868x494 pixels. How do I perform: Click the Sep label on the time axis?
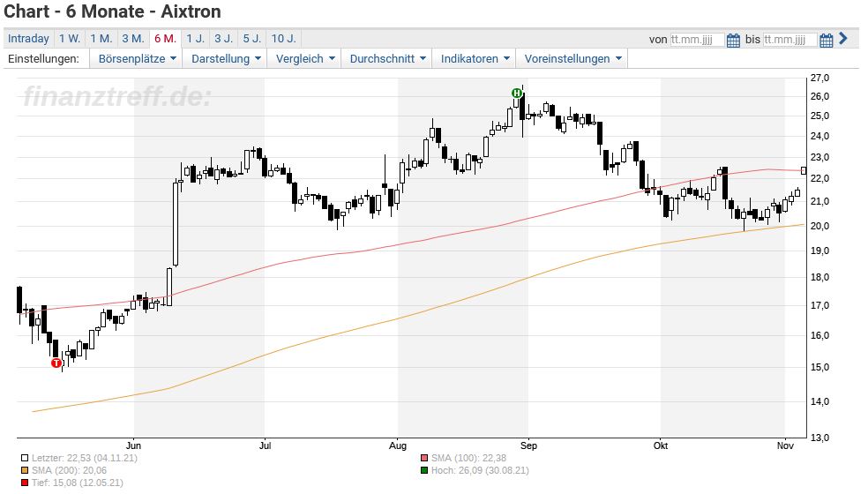528,445
